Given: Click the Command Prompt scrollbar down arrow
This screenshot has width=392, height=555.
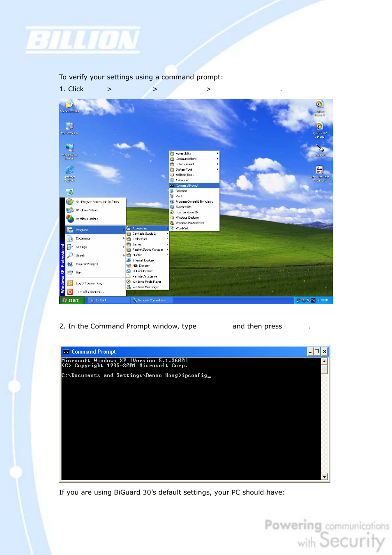Looking at the screenshot, I should click(x=324, y=476).
